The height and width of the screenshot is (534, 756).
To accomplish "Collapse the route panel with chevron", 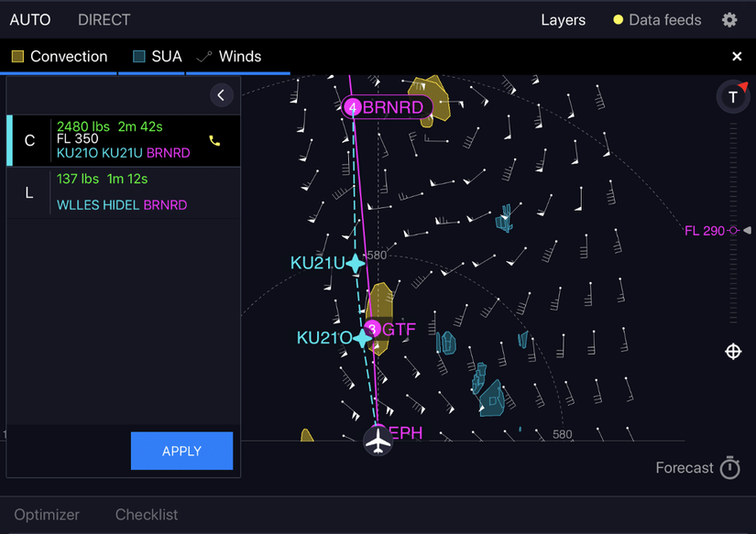I will coord(221,95).
